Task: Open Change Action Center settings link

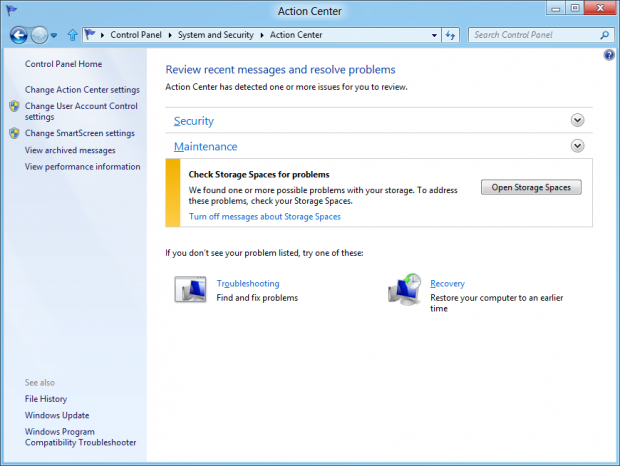Action: point(82,89)
